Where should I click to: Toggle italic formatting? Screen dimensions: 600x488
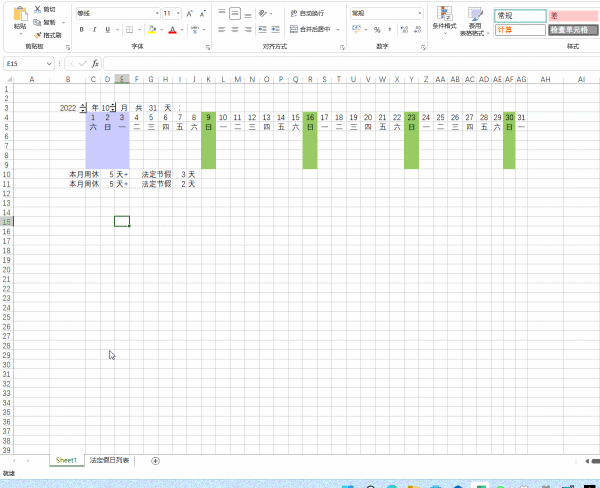94,30
